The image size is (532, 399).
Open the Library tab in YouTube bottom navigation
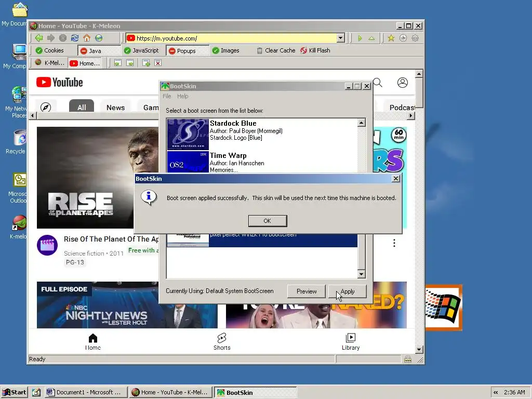pos(351,342)
